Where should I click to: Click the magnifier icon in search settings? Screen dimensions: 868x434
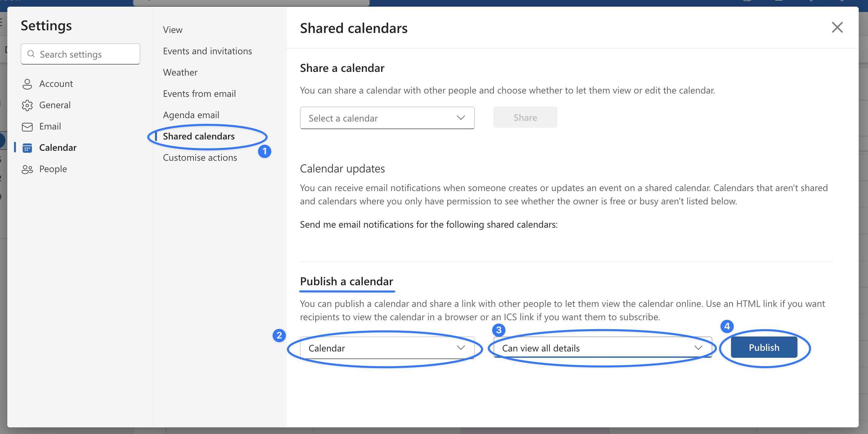[x=31, y=54]
